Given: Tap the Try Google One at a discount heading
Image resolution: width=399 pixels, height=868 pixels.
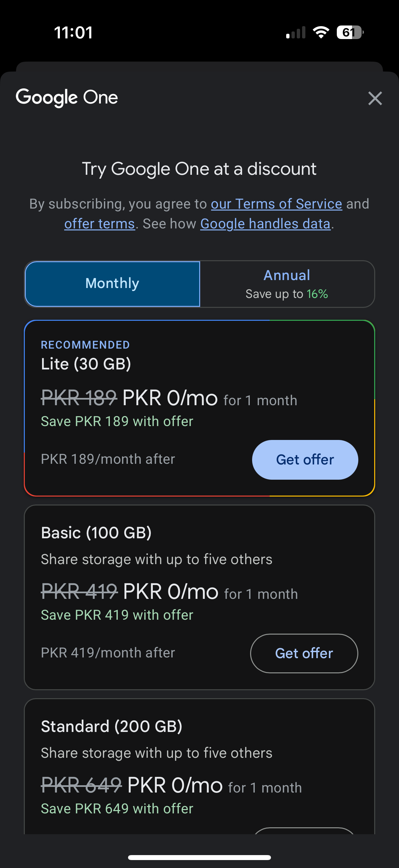Looking at the screenshot, I should (199, 169).
